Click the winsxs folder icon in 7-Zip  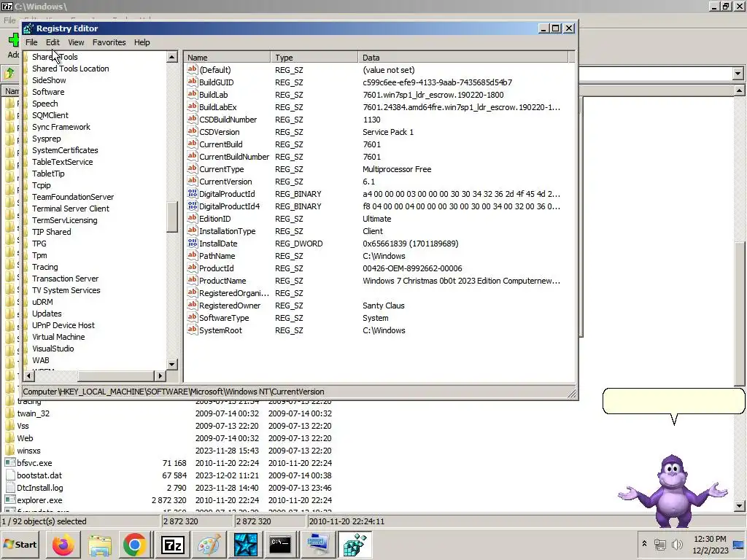click(x=10, y=451)
